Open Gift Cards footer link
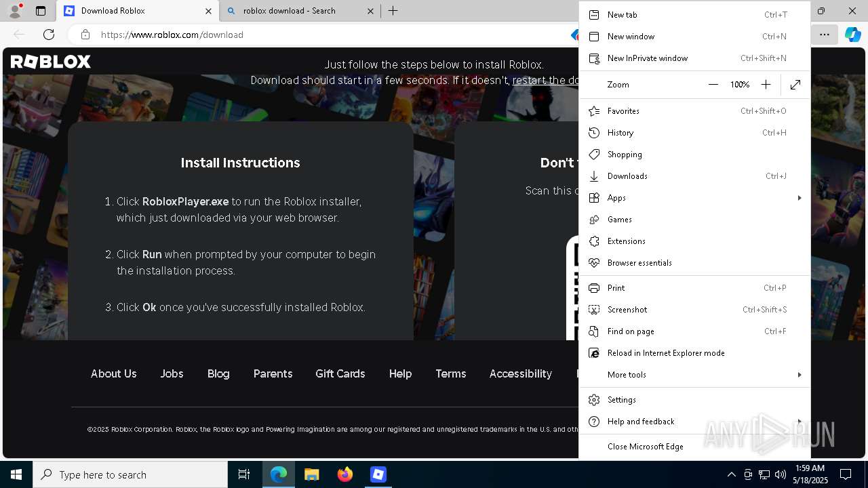 point(340,374)
